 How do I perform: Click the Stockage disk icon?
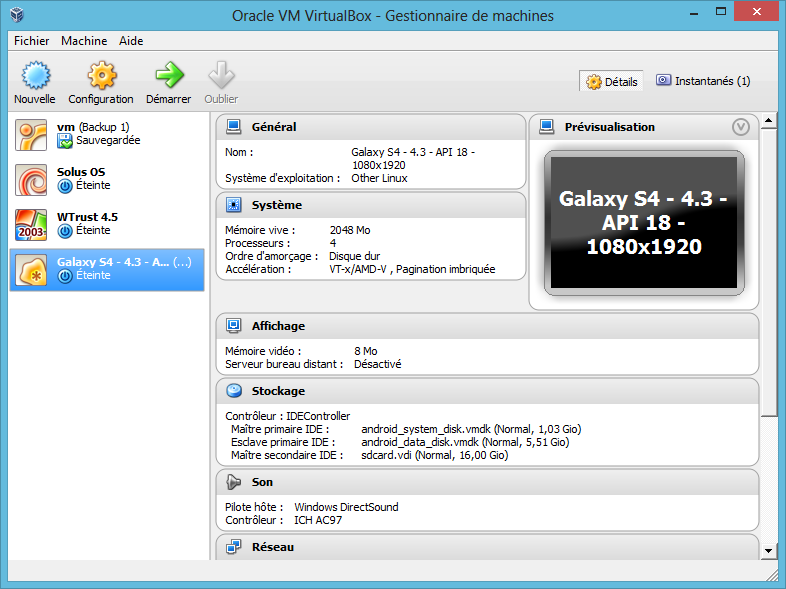click(234, 390)
